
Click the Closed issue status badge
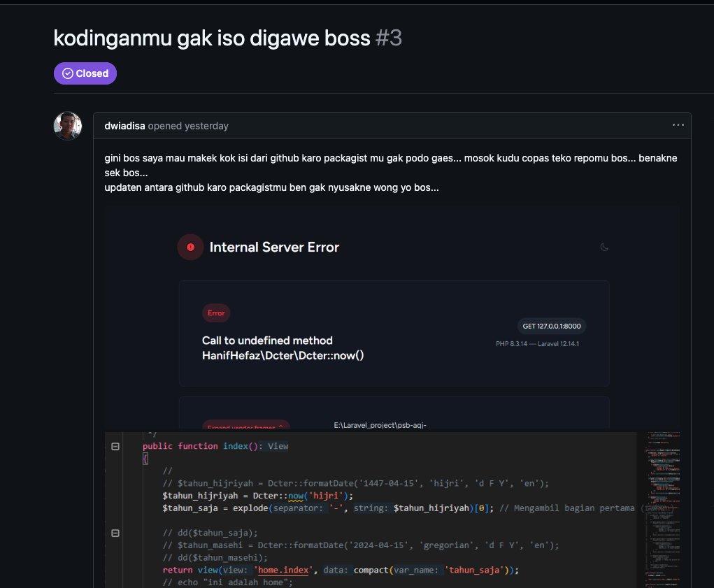tap(85, 73)
